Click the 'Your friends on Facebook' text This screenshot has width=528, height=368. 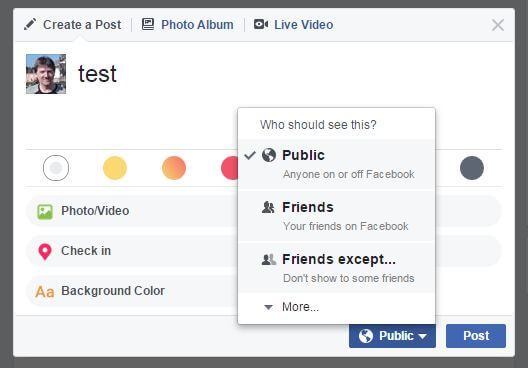pyautogui.click(x=345, y=226)
